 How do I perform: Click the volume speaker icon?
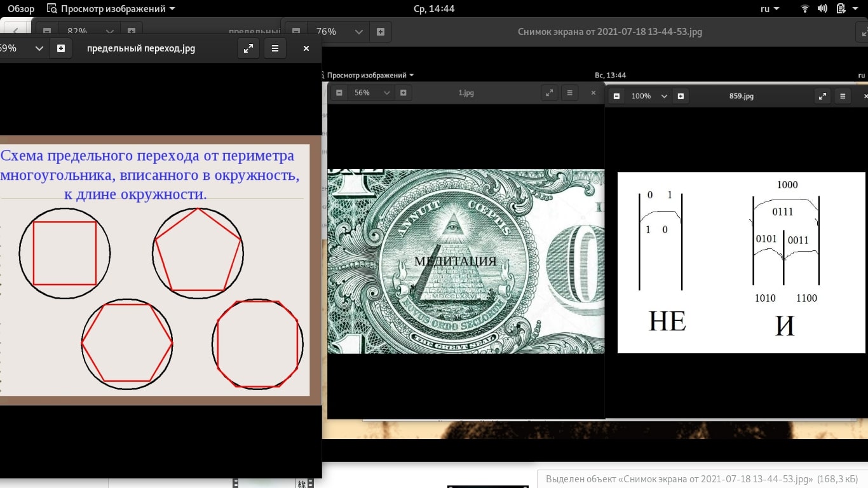(x=822, y=9)
